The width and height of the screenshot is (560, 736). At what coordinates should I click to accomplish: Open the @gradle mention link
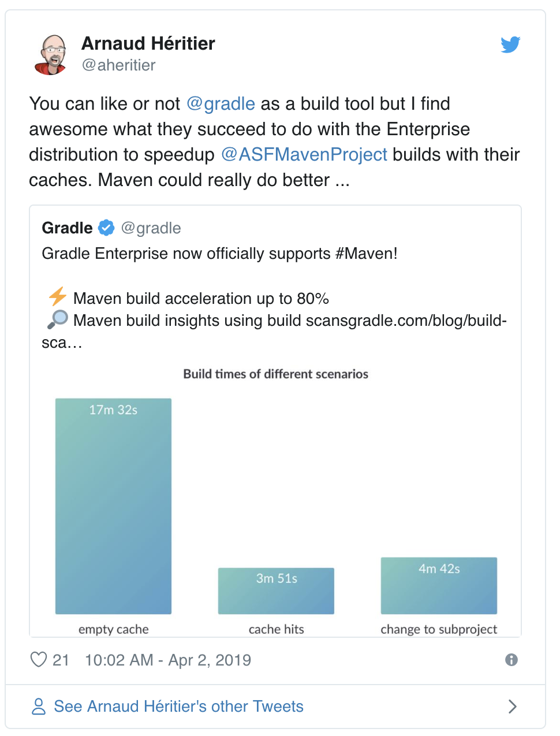(221, 104)
